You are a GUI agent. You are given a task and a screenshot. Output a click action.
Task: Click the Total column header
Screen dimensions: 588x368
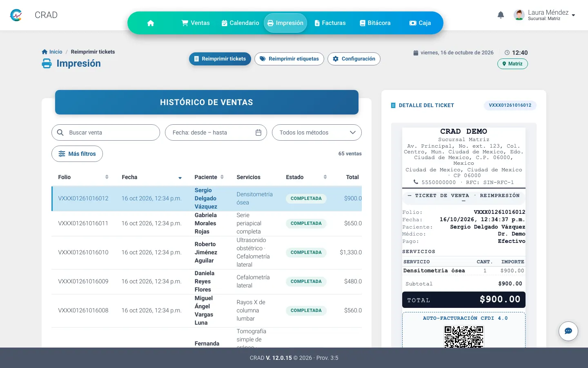point(352,177)
